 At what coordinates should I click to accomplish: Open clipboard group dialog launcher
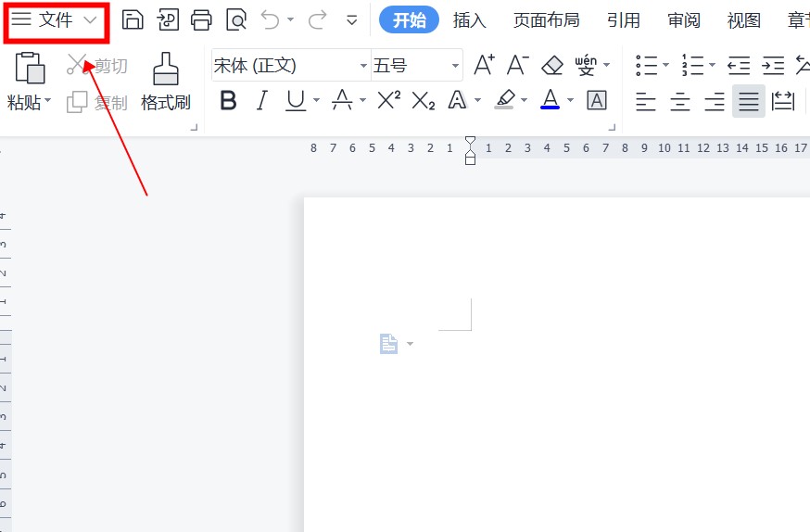coord(195,127)
